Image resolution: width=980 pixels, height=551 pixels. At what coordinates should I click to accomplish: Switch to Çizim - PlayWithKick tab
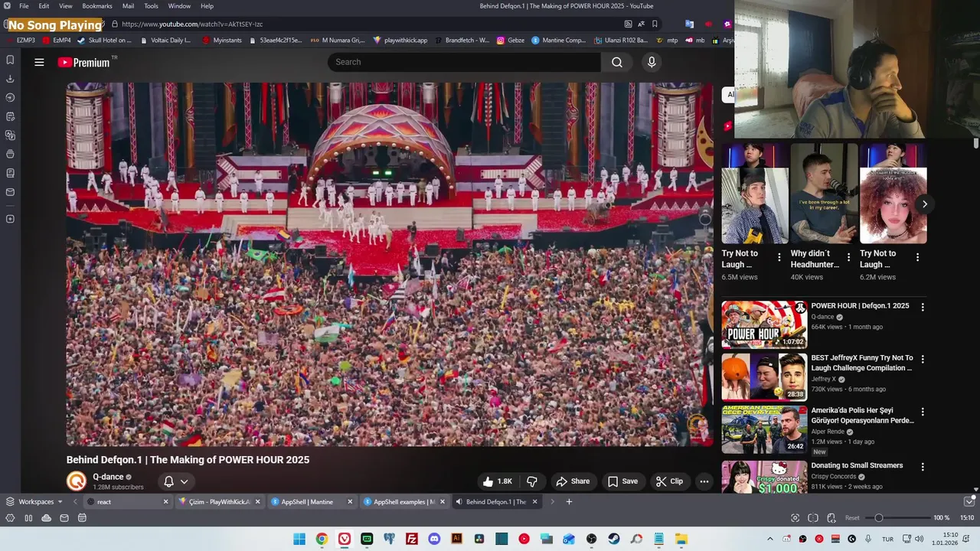coord(219,502)
